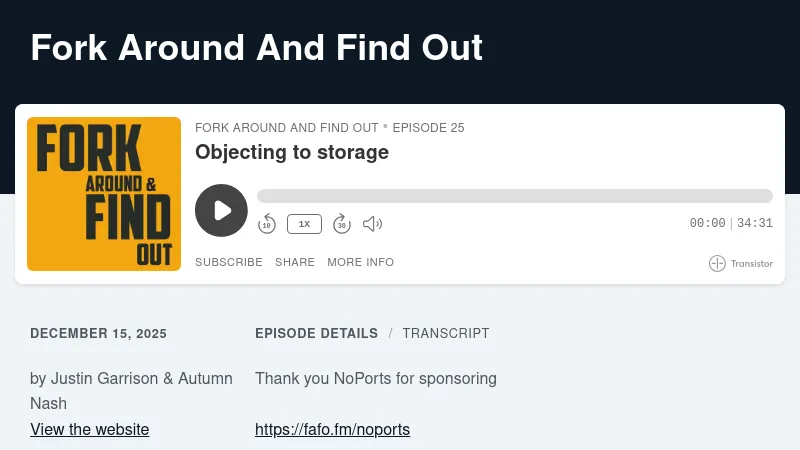Viewport: 800px width, 450px height.
Task: Rewind 10 seconds in the player
Action: [x=267, y=224]
